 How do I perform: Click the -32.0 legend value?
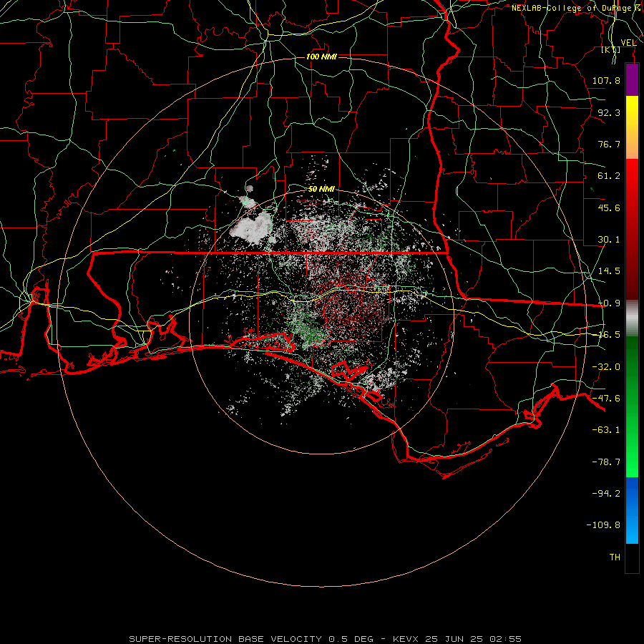pos(606,367)
